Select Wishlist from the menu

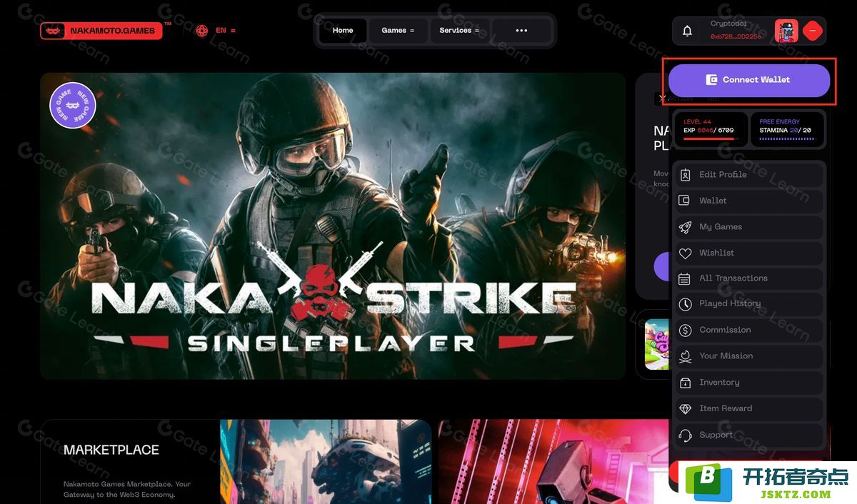pos(749,253)
